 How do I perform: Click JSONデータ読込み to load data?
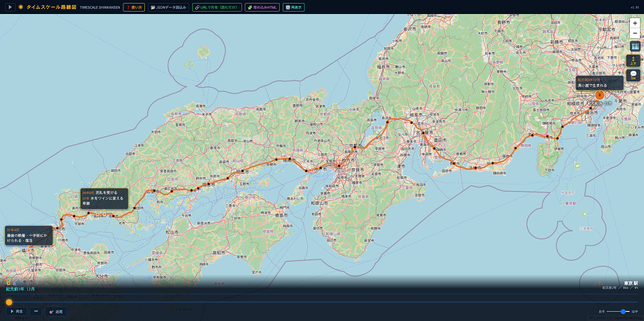pyautogui.click(x=169, y=8)
